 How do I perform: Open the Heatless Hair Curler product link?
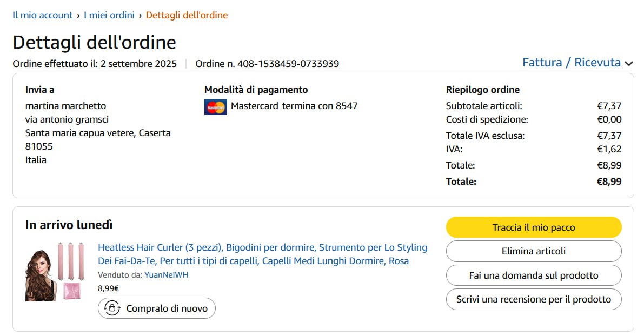[x=262, y=254]
